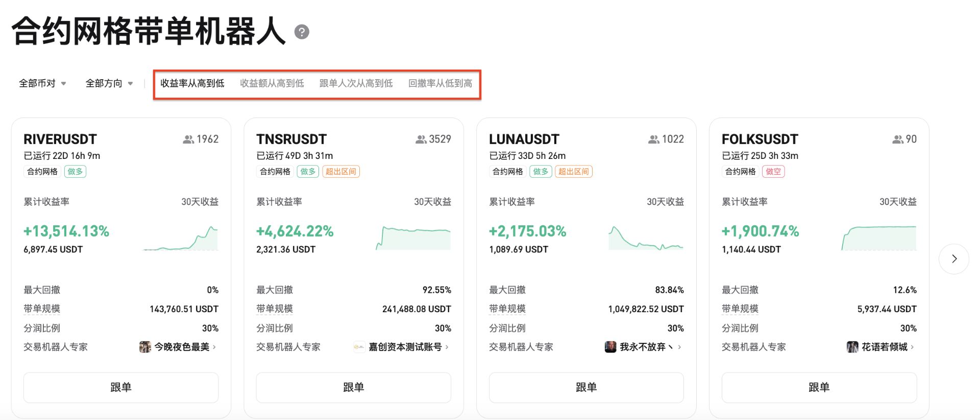Sort by 收益率从高到低

click(192, 83)
